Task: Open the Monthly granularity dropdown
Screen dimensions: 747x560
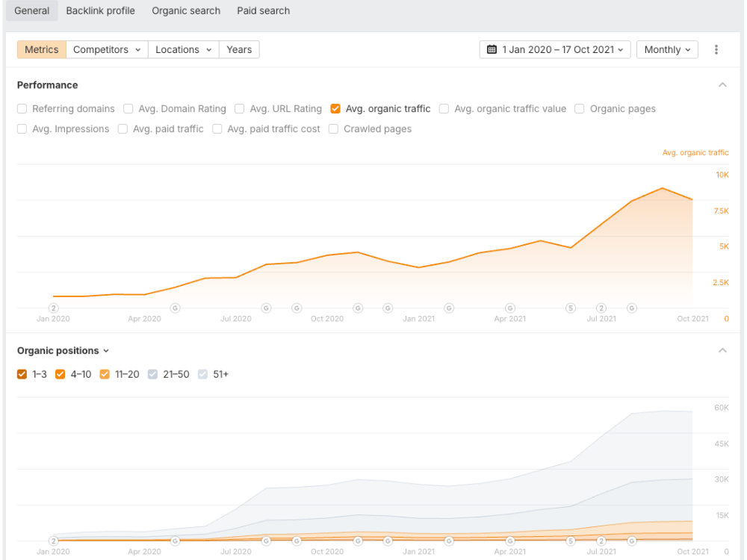Action: (x=666, y=49)
